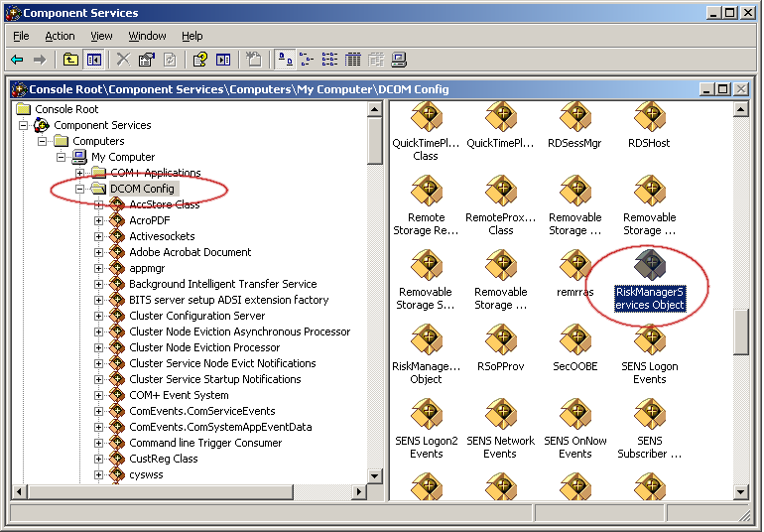Switch to Large Icons view
The width and height of the screenshot is (764, 532).
point(285,60)
